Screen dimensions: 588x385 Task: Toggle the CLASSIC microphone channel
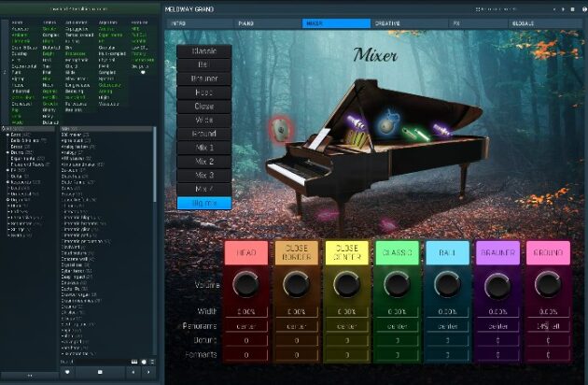(397, 252)
